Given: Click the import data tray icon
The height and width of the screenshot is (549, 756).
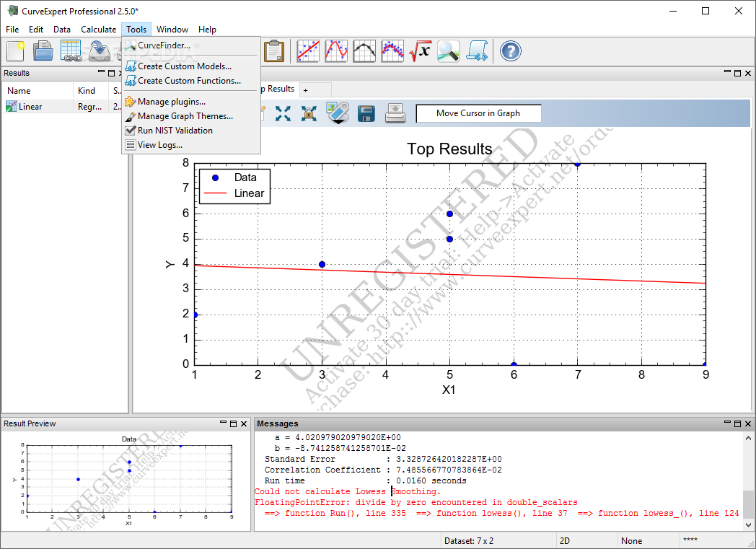Looking at the screenshot, I should pyautogui.click(x=100, y=51).
